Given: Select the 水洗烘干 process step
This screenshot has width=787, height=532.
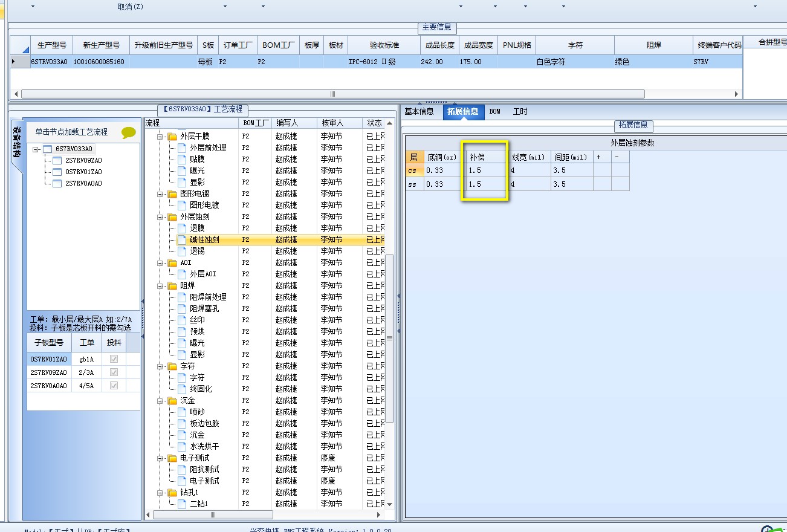Looking at the screenshot, I should (204, 446).
